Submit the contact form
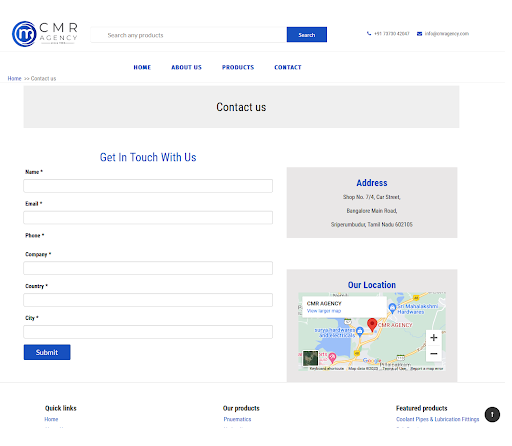The height and width of the screenshot is (446, 512). [x=47, y=352]
